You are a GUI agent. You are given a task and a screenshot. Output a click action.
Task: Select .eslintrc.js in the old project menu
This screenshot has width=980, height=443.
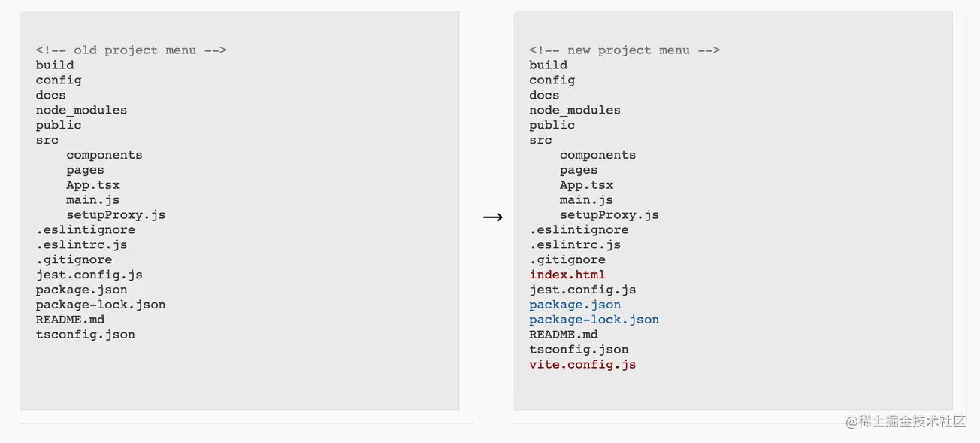pos(81,244)
